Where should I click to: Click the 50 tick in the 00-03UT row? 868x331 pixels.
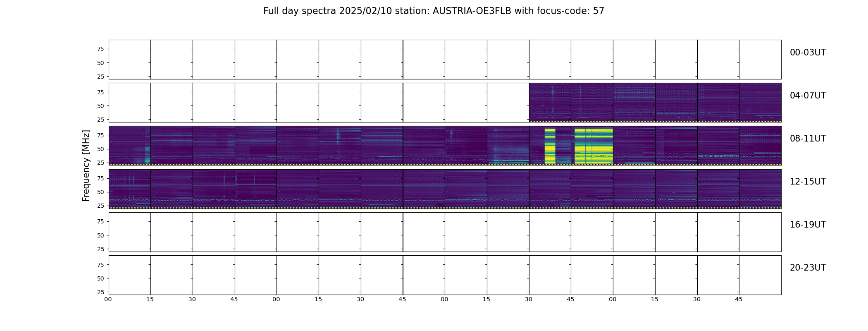[x=100, y=63]
